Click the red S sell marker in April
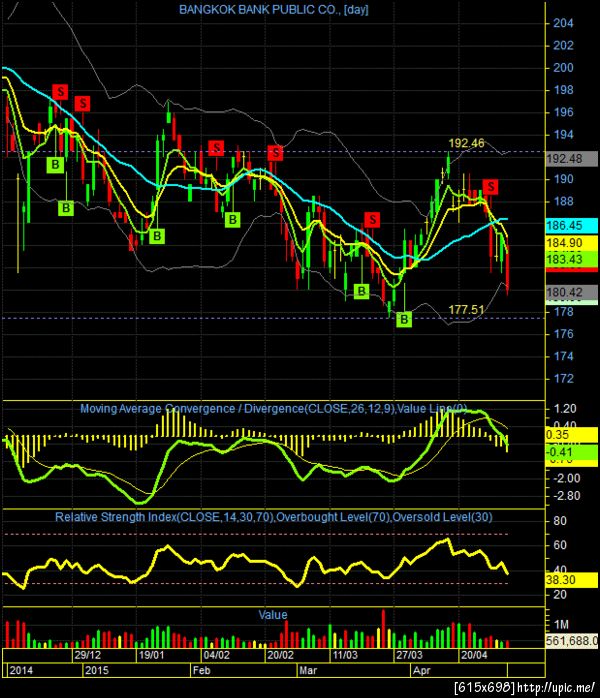 [491, 187]
